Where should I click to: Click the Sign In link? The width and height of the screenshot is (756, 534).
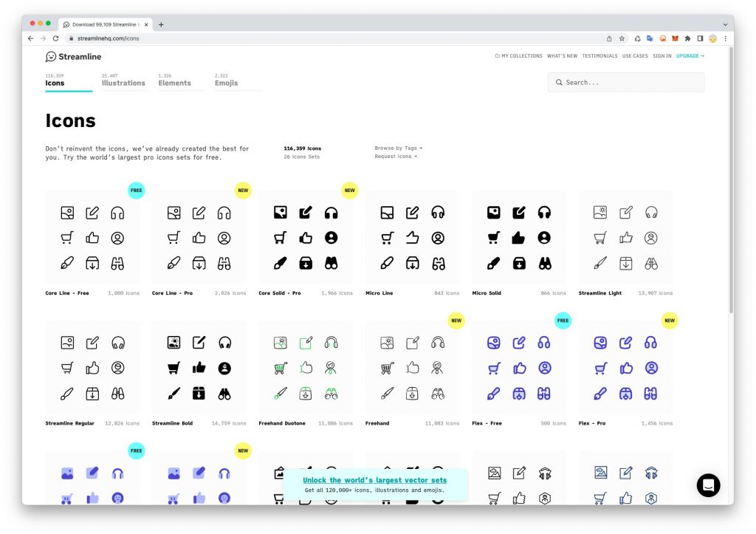661,56
